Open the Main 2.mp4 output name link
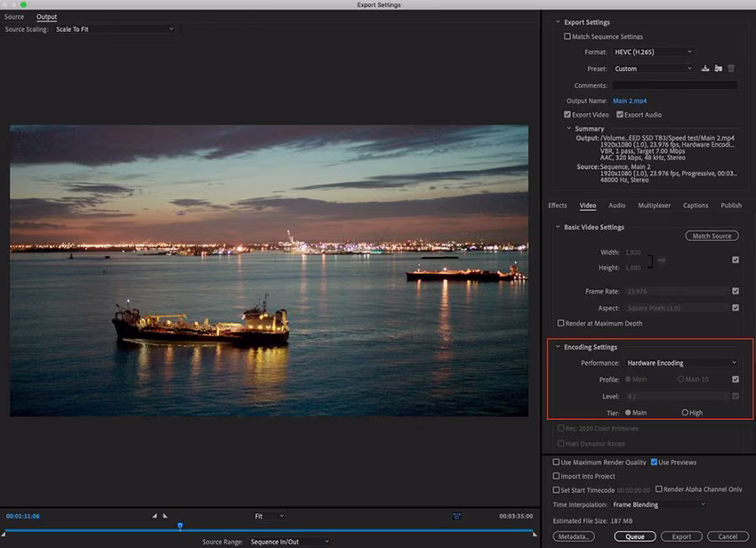This screenshot has height=548, width=756. [630, 101]
